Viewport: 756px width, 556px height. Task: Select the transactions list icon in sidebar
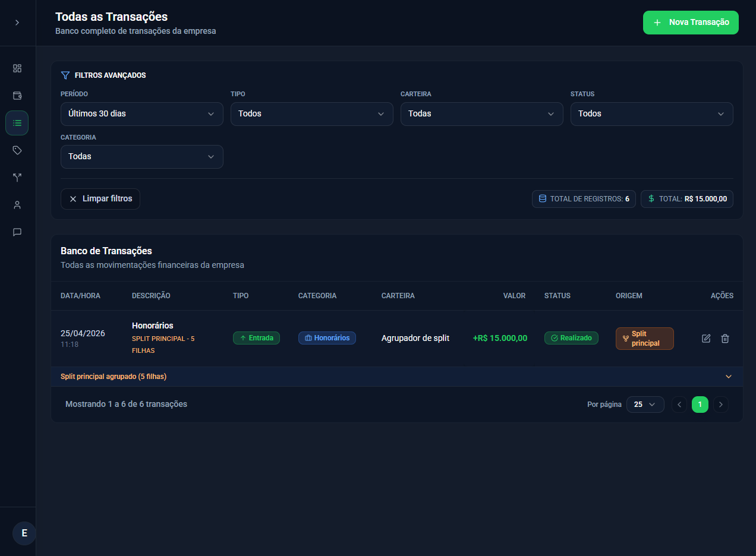tap(17, 123)
